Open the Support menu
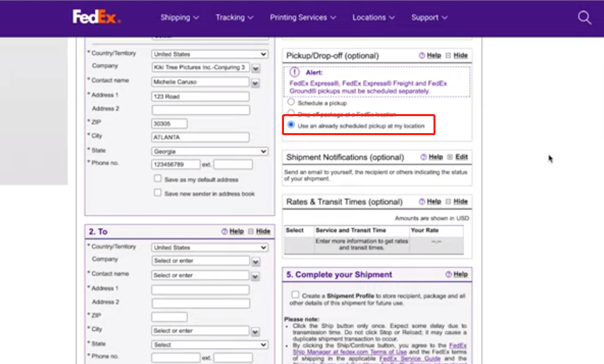Viewport: 604px width, 364px height. 429,18
